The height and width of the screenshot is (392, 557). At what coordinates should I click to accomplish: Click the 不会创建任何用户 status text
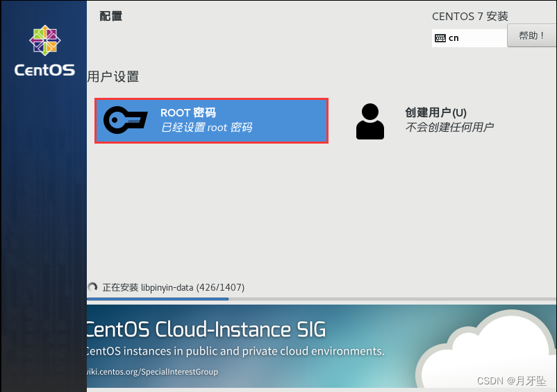coord(449,127)
